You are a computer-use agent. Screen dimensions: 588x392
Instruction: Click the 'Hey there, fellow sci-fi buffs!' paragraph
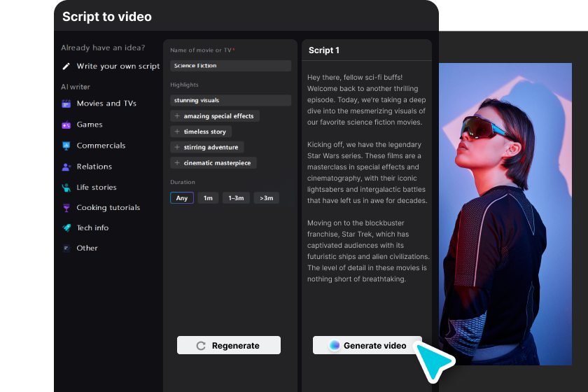point(366,100)
